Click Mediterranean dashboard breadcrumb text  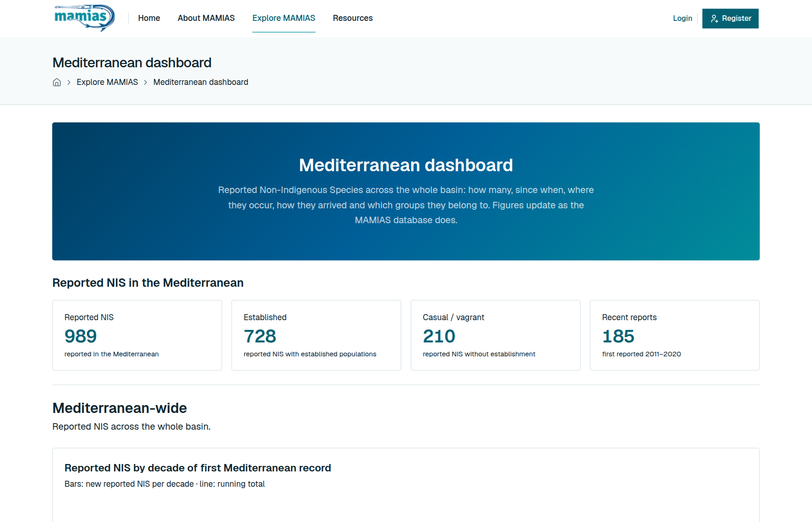pyautogui.click(x=200, y=82)
